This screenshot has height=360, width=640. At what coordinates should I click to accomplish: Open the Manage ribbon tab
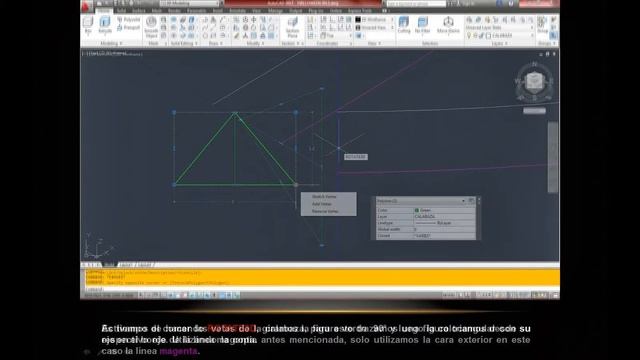click(x=276, y=11)
